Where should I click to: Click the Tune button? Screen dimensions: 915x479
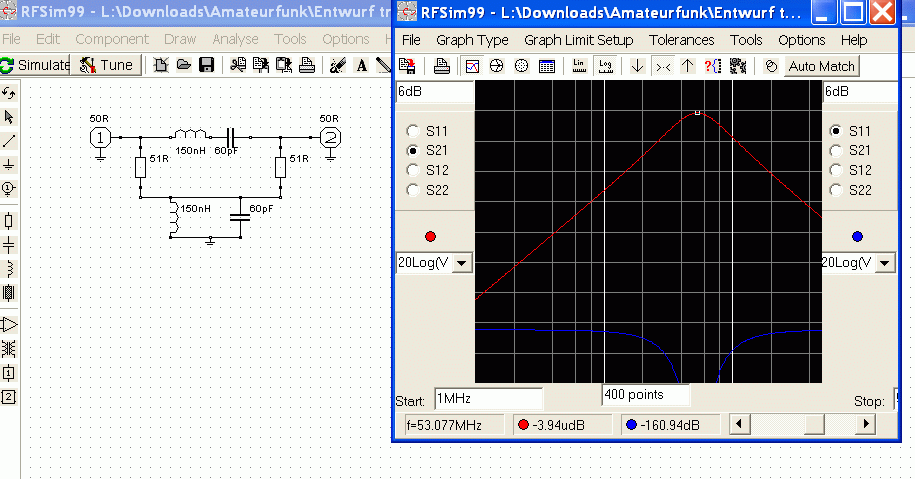(106, 65)
